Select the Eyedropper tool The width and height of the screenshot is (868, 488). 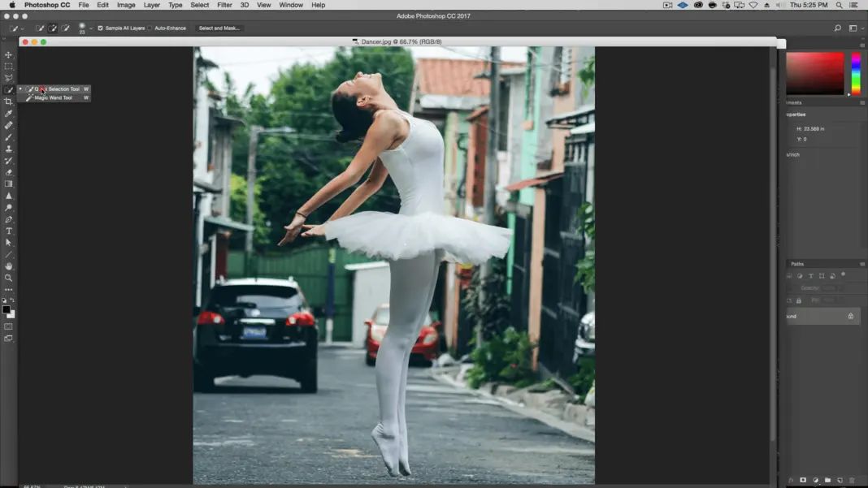(8, 114)
